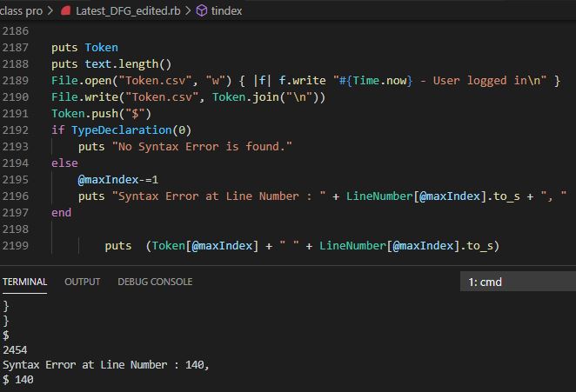The height and width of the screenshot is (392, 576).
Task: Click '"No Syntax Error is found."' string
Action: pos(202,146)
